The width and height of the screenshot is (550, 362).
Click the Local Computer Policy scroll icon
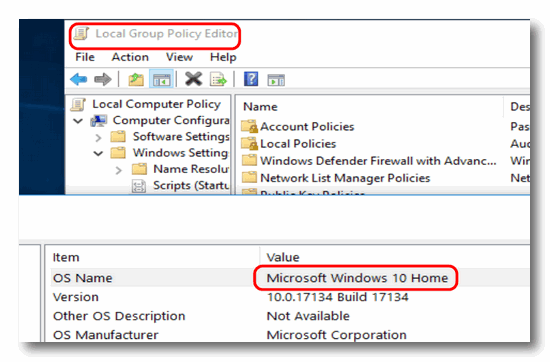click(78, 104)
